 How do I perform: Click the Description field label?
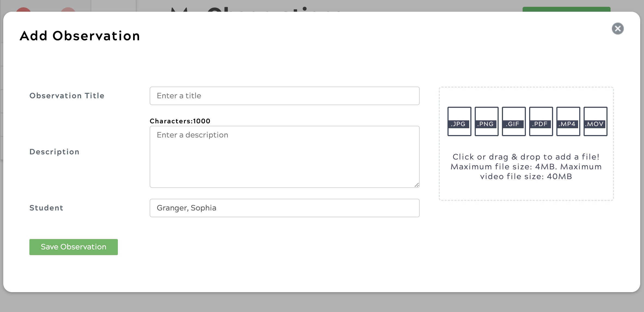[54, 152]
